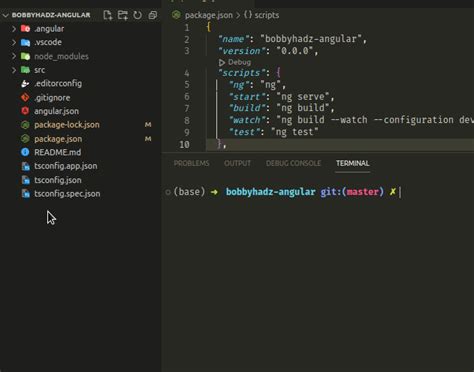Open tsconfig.app.json in the editor
474x372 pixels.
click(x=66, y=166)
